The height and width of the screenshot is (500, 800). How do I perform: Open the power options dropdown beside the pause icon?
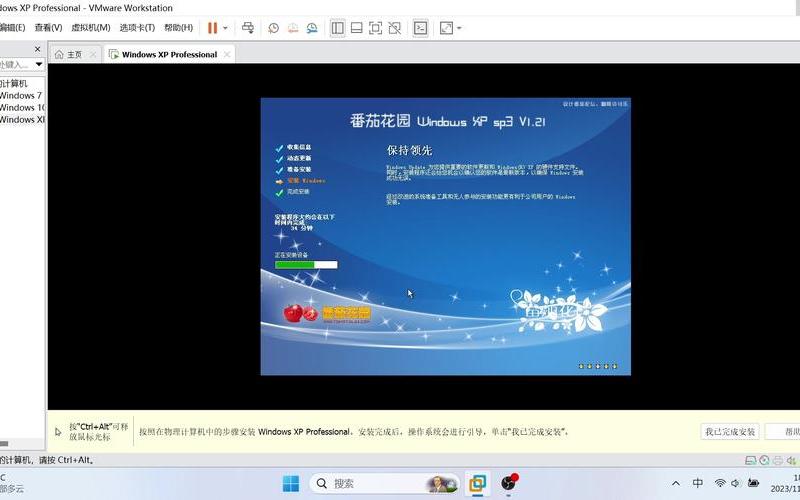coord(225,28)
